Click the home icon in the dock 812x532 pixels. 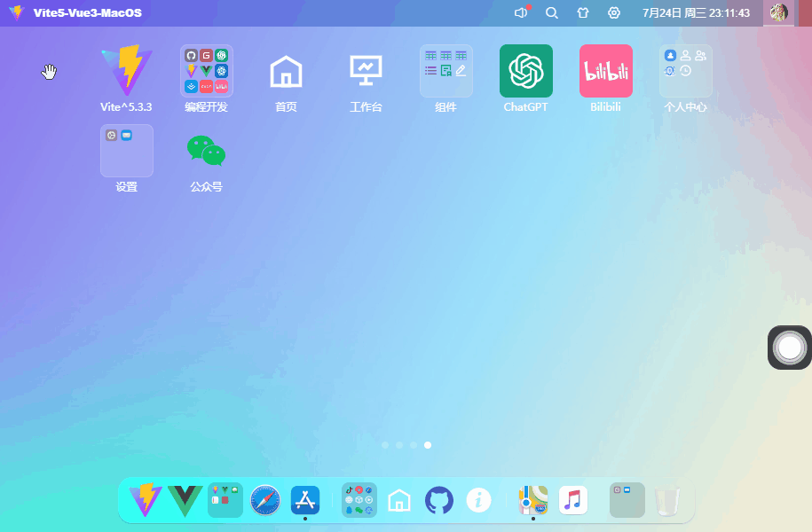coord(399,500)
